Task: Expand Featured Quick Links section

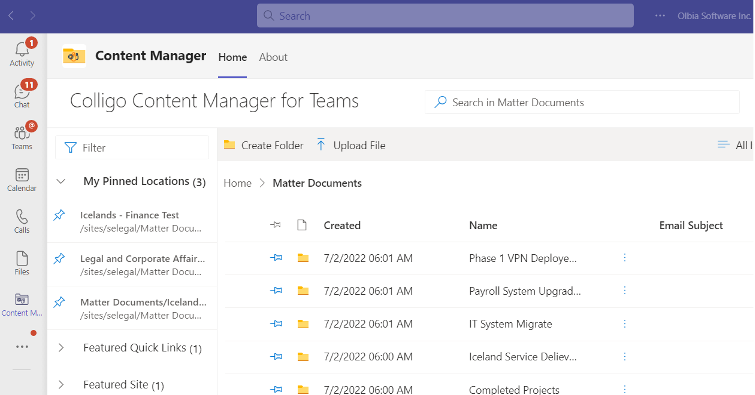Action: (61, 348)
